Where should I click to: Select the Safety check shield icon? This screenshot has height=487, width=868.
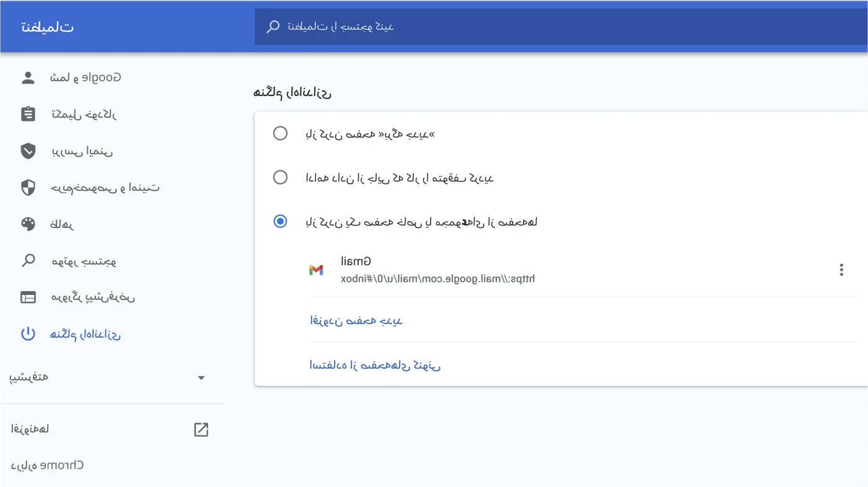coord(28,151)
